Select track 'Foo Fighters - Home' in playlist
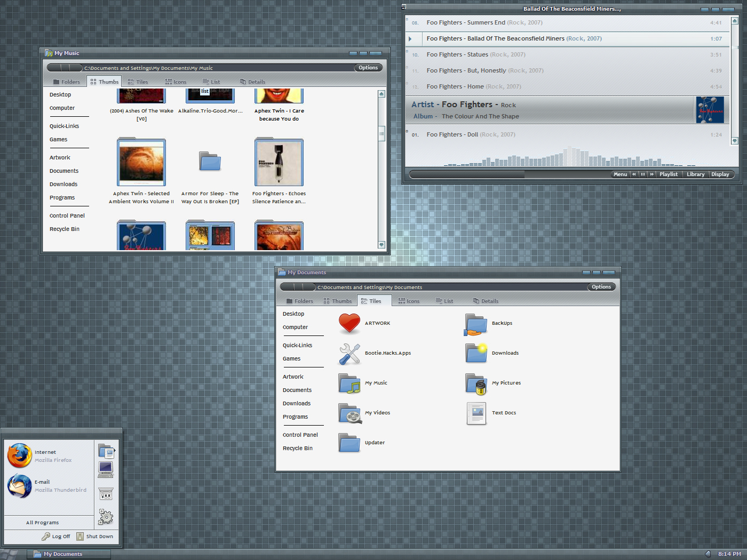The width and height of the screenshot is (747, 560). click(x=567, y=86)
